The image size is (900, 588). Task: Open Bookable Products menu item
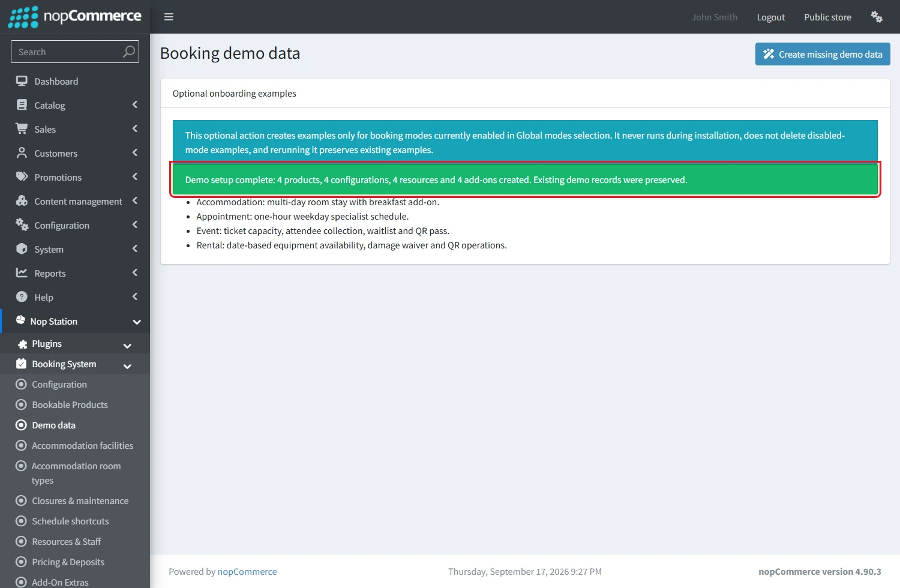pyautogui.click(x=75, y=405)
